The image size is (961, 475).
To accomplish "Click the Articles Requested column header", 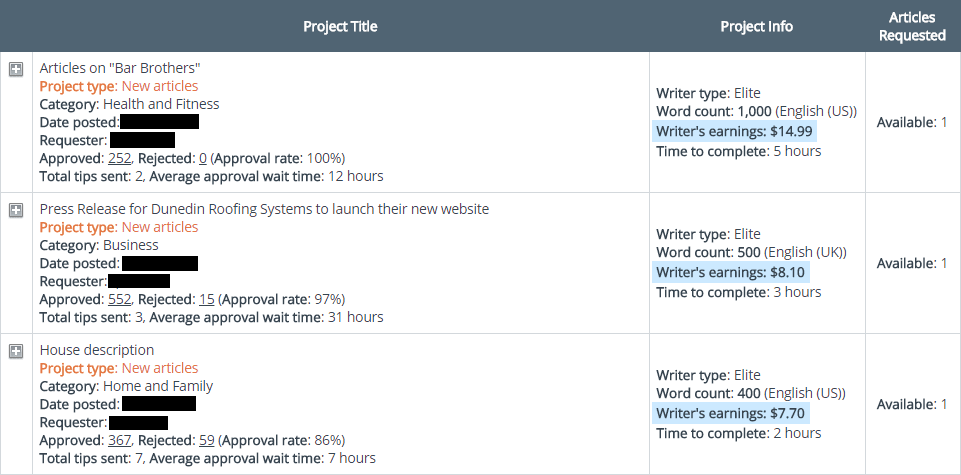I will tap(913, 26).
